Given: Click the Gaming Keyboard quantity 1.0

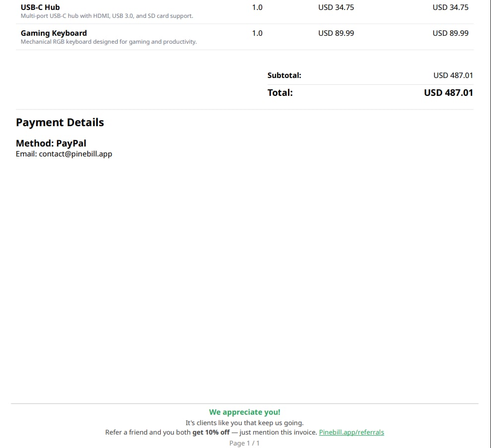Looking at the screenshot, I should [257, 33].
